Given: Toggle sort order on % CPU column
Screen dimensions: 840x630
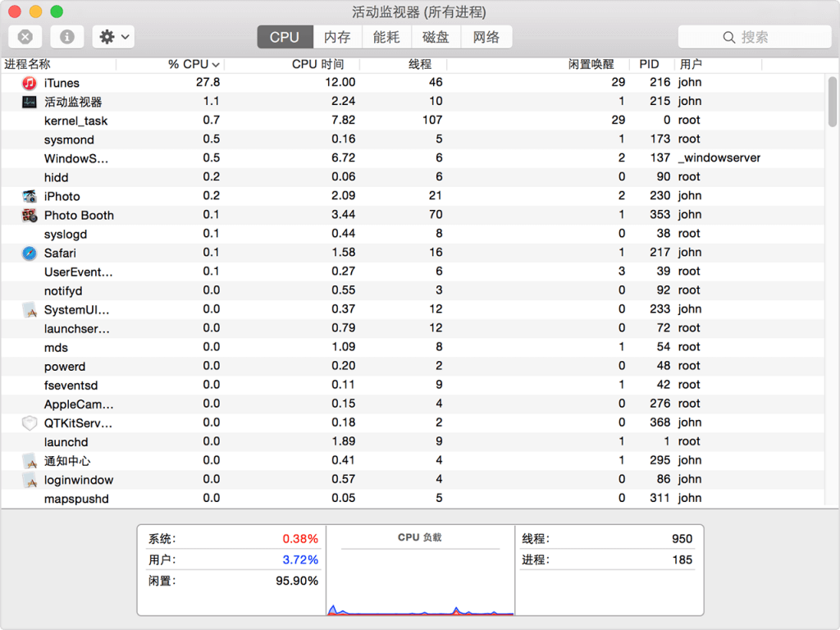Looking at the screenshot, I should click(194, 64).
